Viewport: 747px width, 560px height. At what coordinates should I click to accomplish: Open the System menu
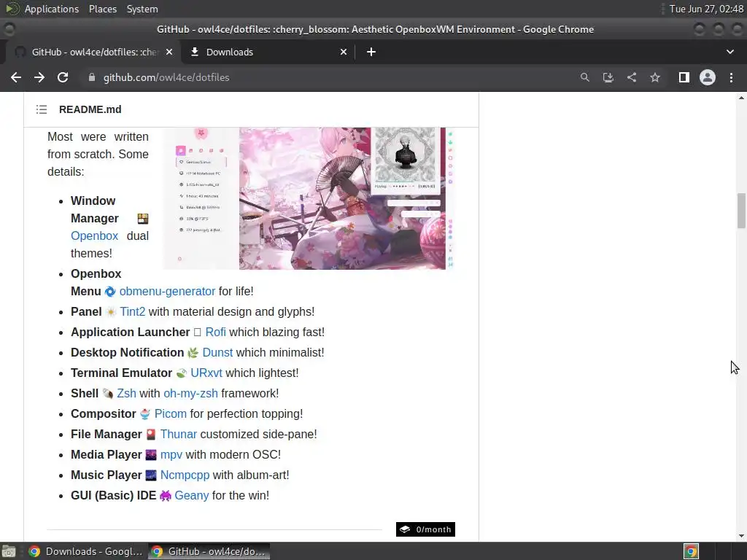click(142, 9)
